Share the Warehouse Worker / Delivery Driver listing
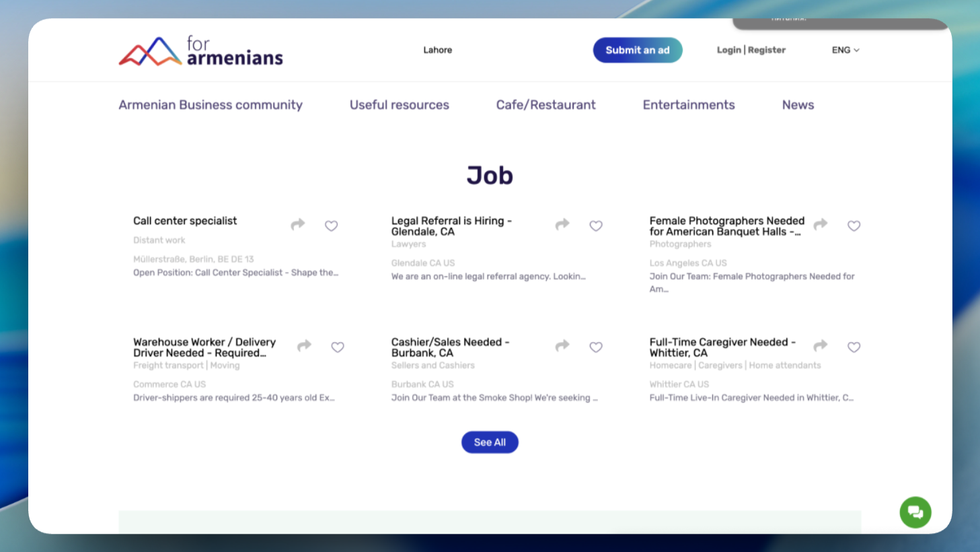980x552 pixels. click(x=305, y=345)
